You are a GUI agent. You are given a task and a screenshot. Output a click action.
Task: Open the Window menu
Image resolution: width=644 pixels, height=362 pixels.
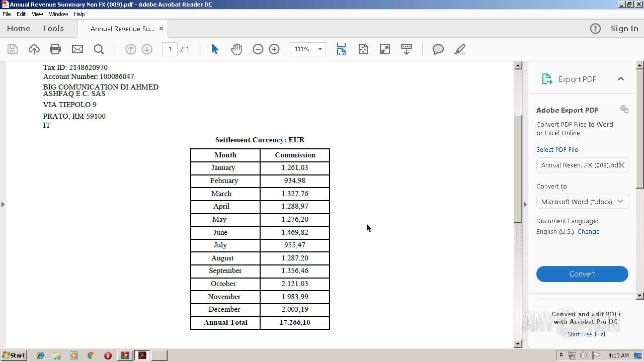[x=58, y=14]
